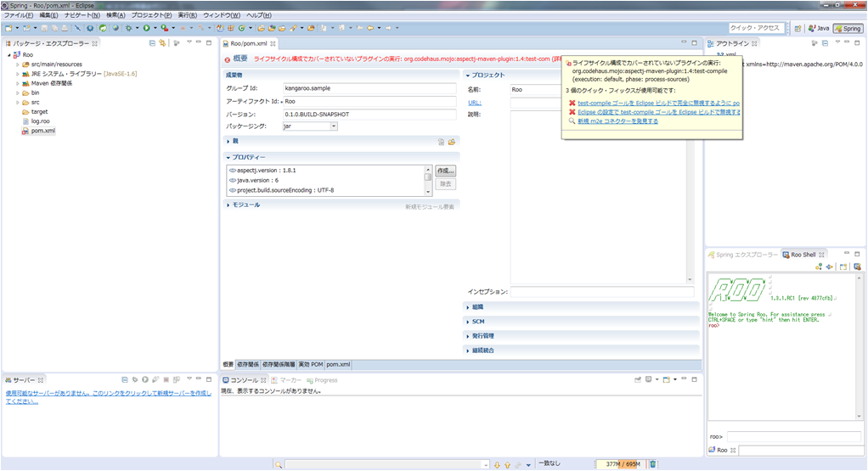The image size is (868, 471).
Task: Click the create new server link
Action: (x=109, y=397)
